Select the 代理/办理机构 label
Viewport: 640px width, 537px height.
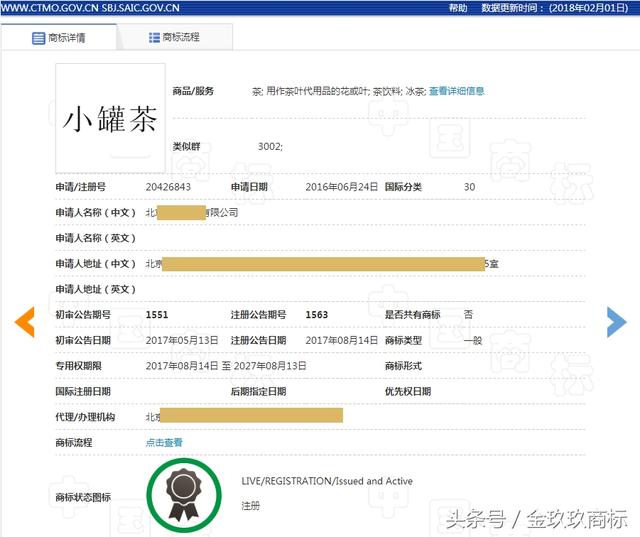[85, 417]
